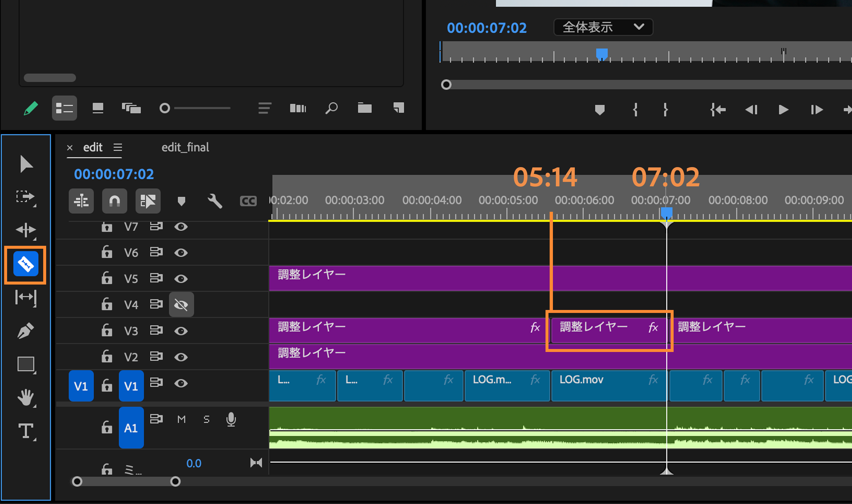Open the timeline wrench settings

tap(214, 201)
